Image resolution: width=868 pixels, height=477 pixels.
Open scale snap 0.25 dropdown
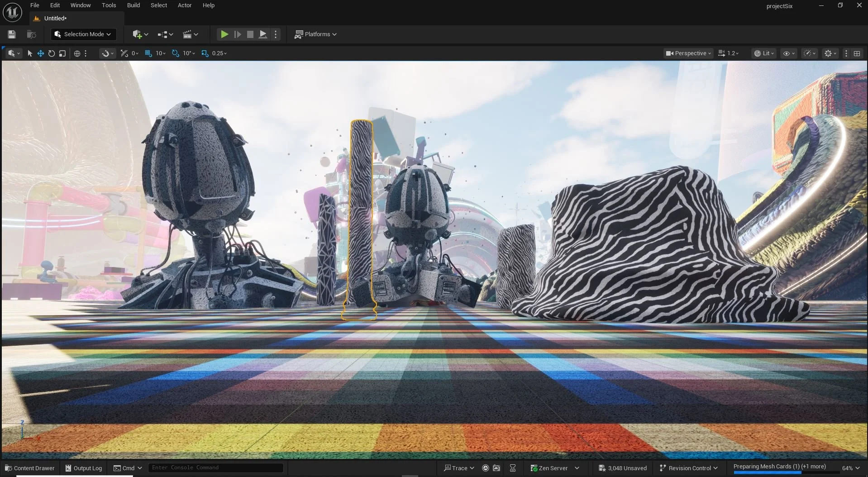tap(219, 53)
